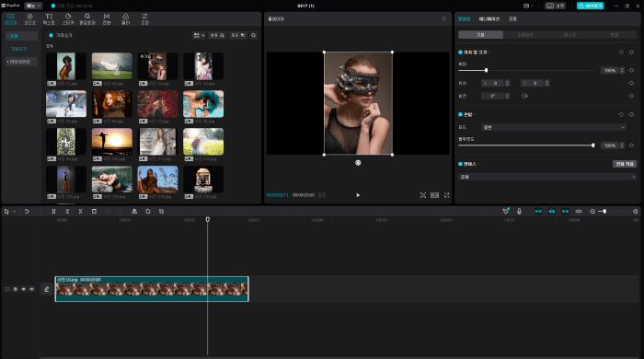Open the Stickers tab icon

point(68,19)
